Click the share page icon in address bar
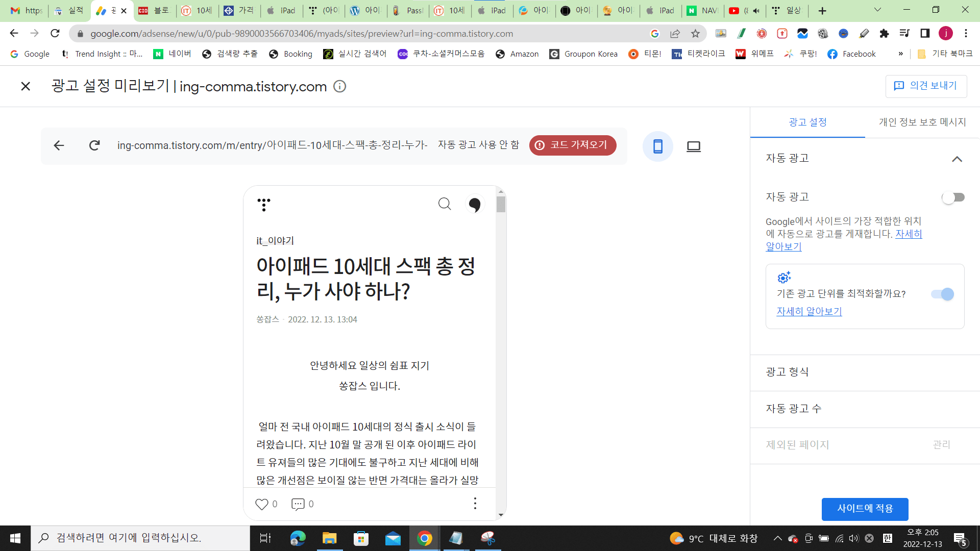Screen dimensions: 980x551 (x=675, y=34)
